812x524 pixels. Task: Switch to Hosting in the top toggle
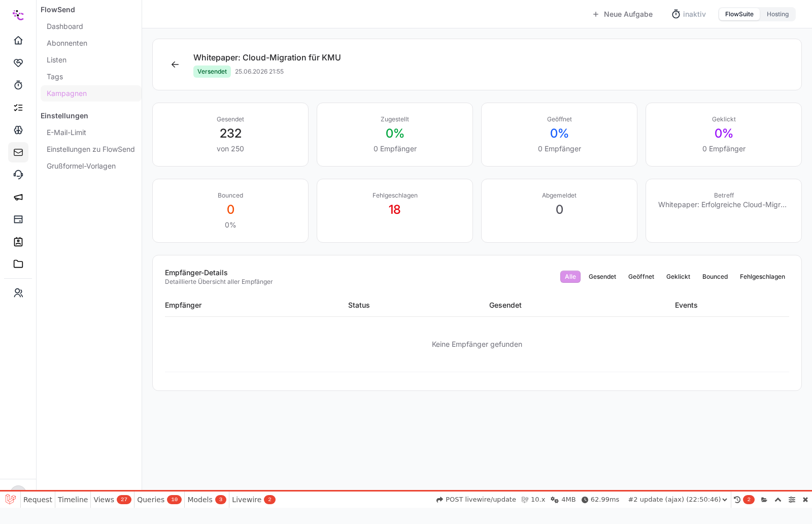(777, 14)
